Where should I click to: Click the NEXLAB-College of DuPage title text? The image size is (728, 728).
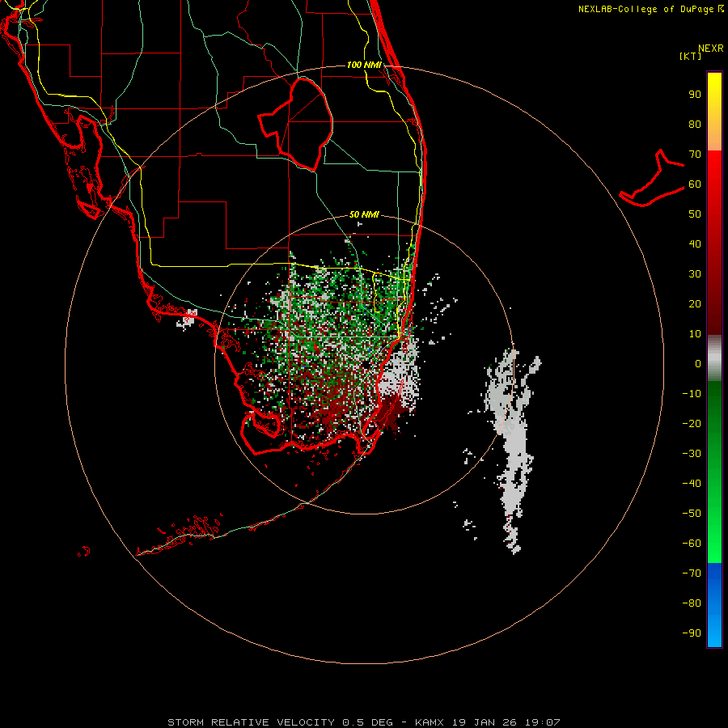point(650,9)
